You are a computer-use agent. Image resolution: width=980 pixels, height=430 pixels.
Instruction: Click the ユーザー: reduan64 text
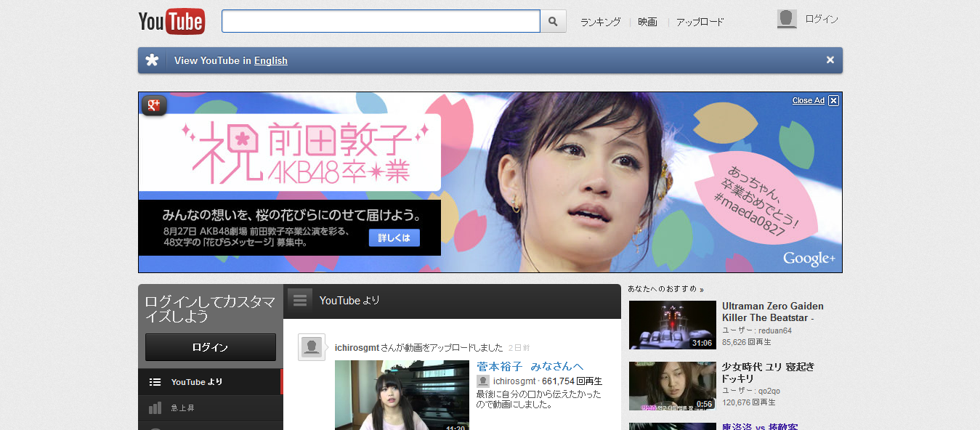(x=757, y=330)
